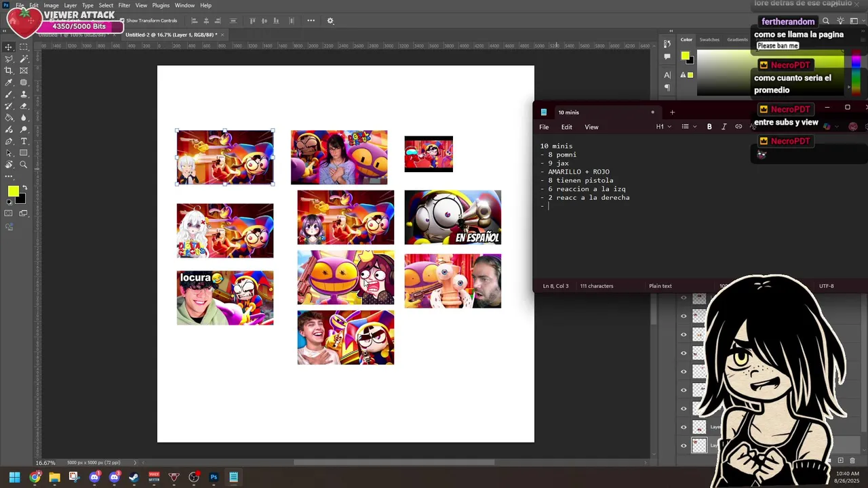
Task: Click the EN ESPAÑOL thumbnail on canvas
Action: (x=453, y=218)
